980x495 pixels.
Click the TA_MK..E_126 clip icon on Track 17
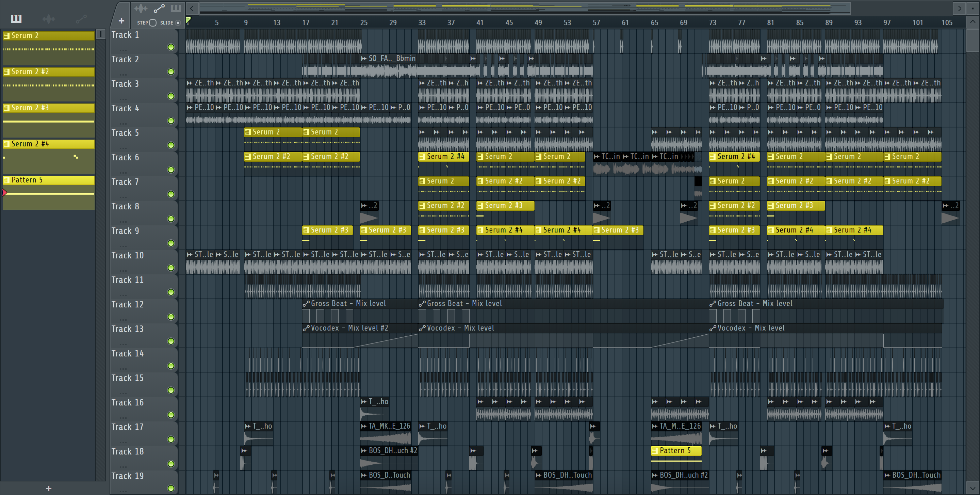click(364, 426)
